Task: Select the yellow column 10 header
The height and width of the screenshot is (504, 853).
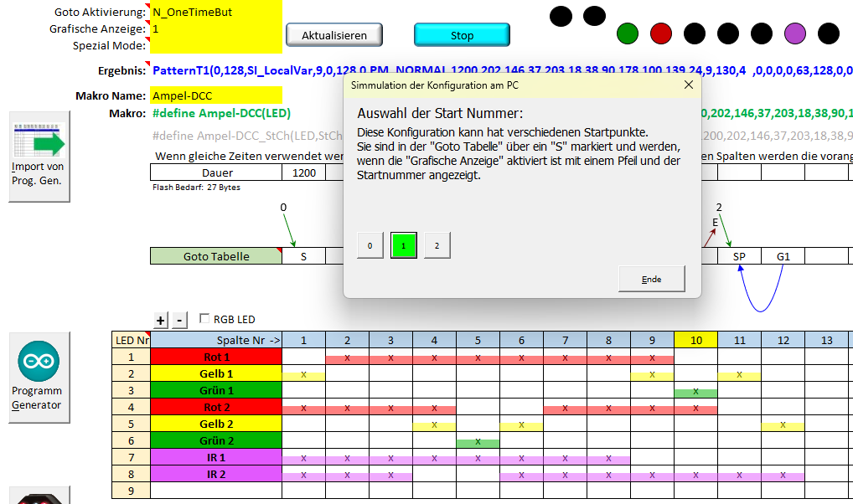Action: coord(695,339)
